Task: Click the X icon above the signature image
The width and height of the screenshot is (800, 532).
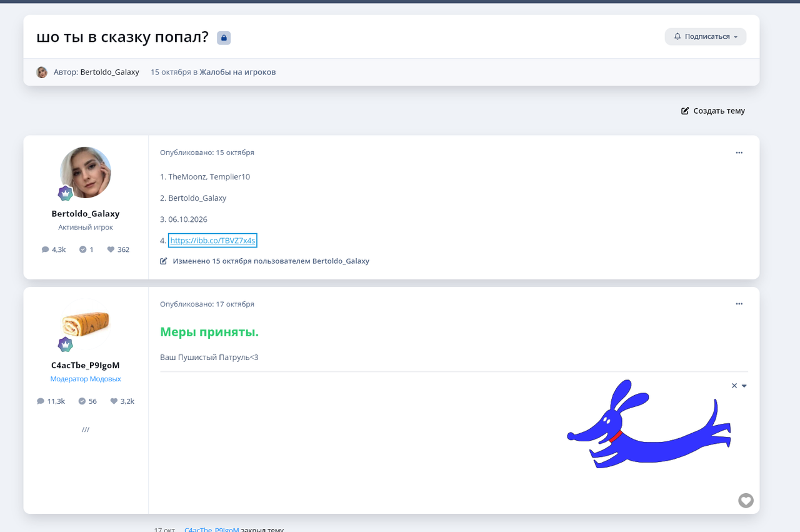Action: coord(734,386)
